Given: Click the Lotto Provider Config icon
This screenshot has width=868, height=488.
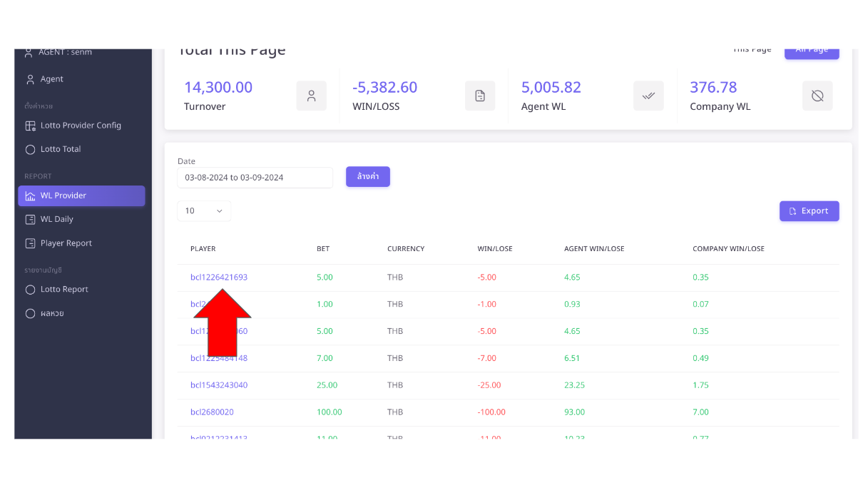Looking at the screenshot, I should (x=30, y=126).
